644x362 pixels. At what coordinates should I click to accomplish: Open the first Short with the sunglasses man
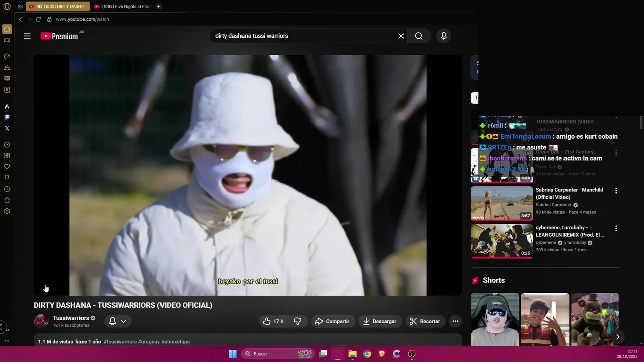click(x=495, y=319)
